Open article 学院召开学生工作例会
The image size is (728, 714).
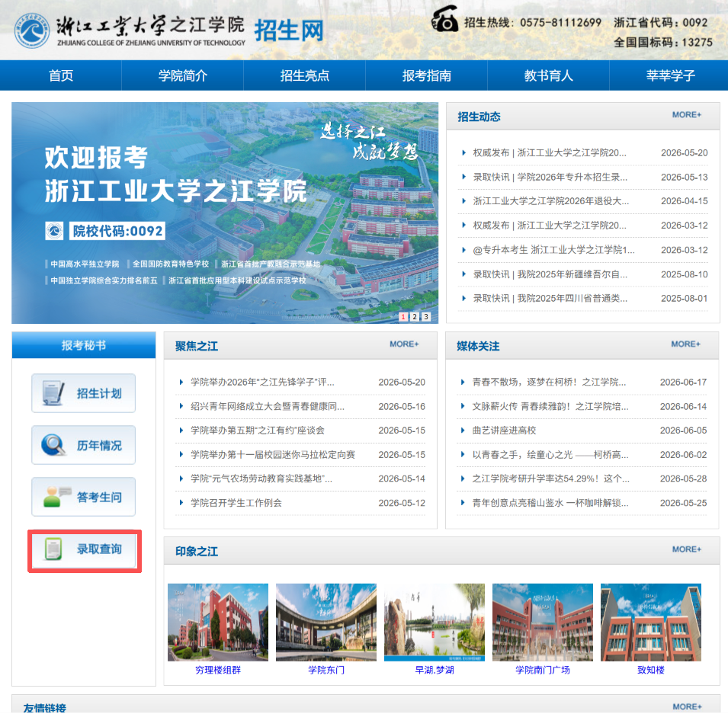coord(236,503)
